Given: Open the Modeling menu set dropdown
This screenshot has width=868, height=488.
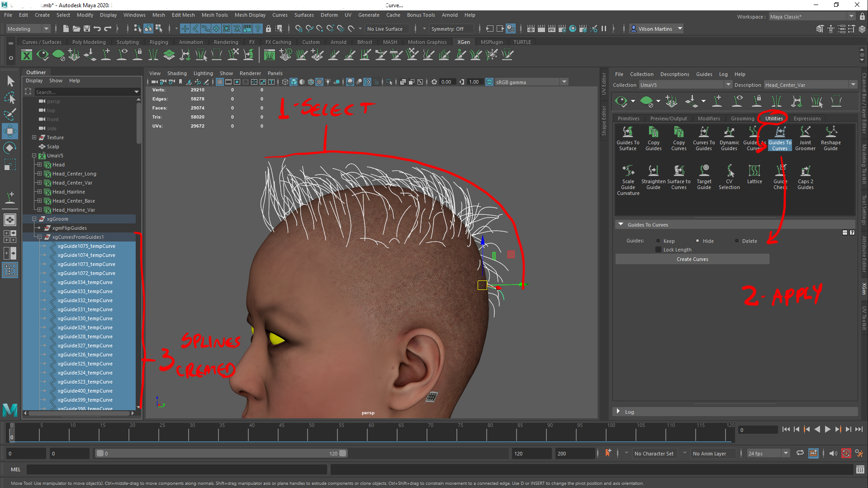Looking at the screenshot, I should 28,29.
